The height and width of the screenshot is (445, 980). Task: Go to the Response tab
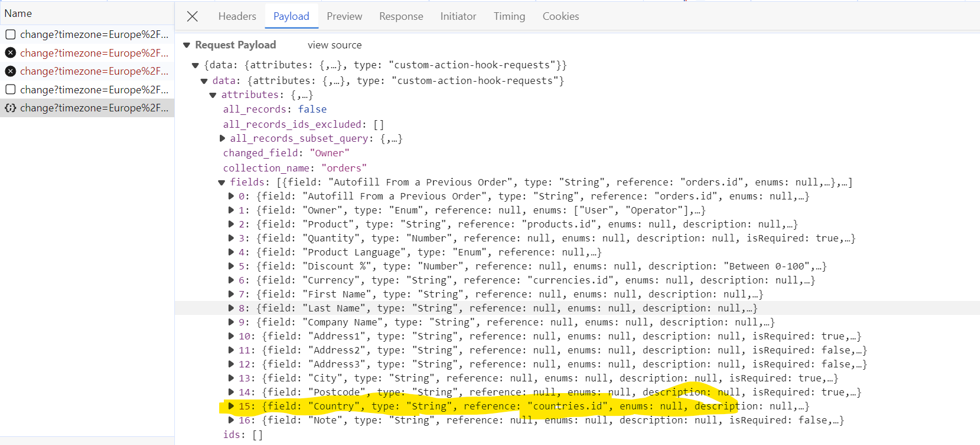pos(401,16)
